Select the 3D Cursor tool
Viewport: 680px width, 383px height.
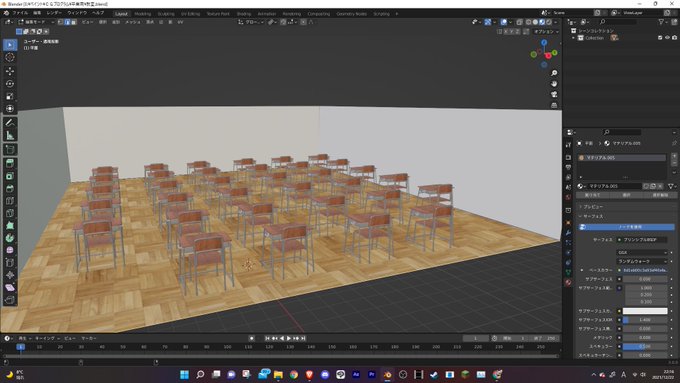[10, 57]
